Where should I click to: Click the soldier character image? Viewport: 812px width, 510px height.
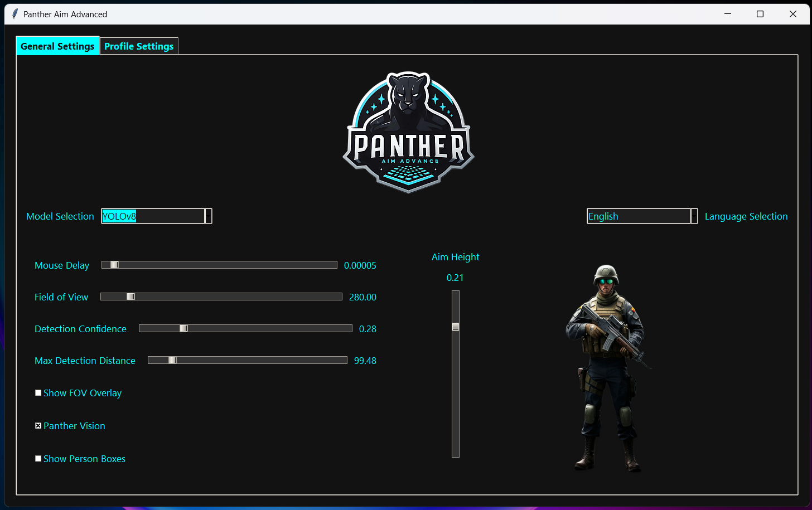(x=608, y=368)
